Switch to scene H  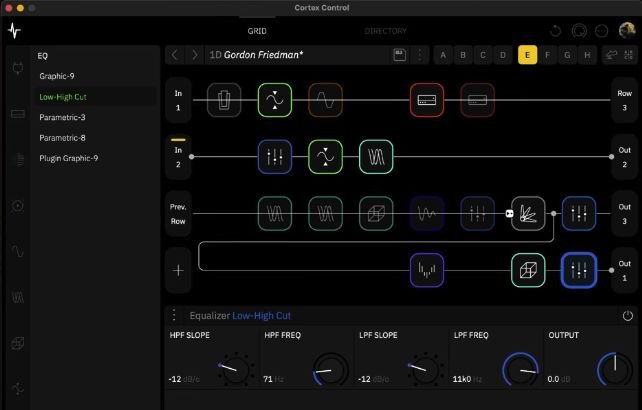click(587, 55)
